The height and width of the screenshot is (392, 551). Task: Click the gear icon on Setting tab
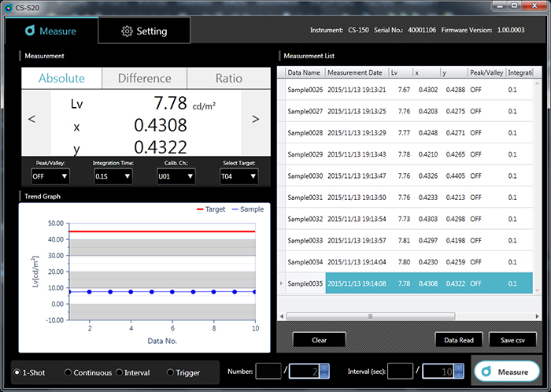click(x=127, y=31)
